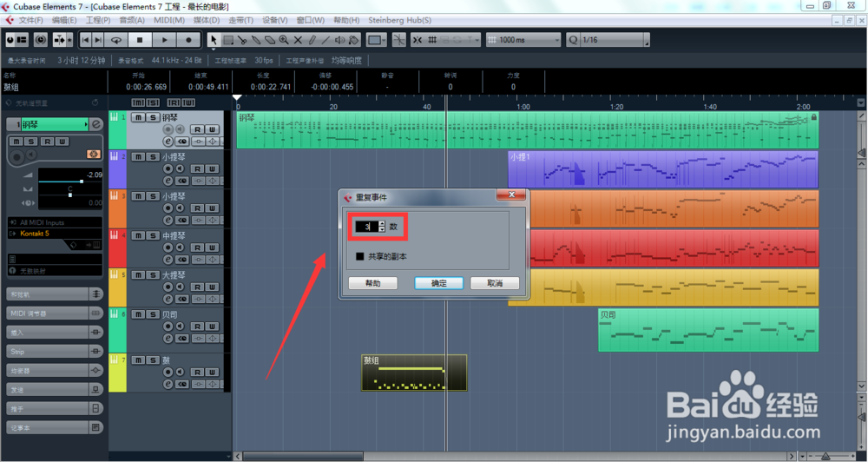Toggle Snap to Zero Crossing icon
This screenshot has width=868, height=462.
click(398, 40)
